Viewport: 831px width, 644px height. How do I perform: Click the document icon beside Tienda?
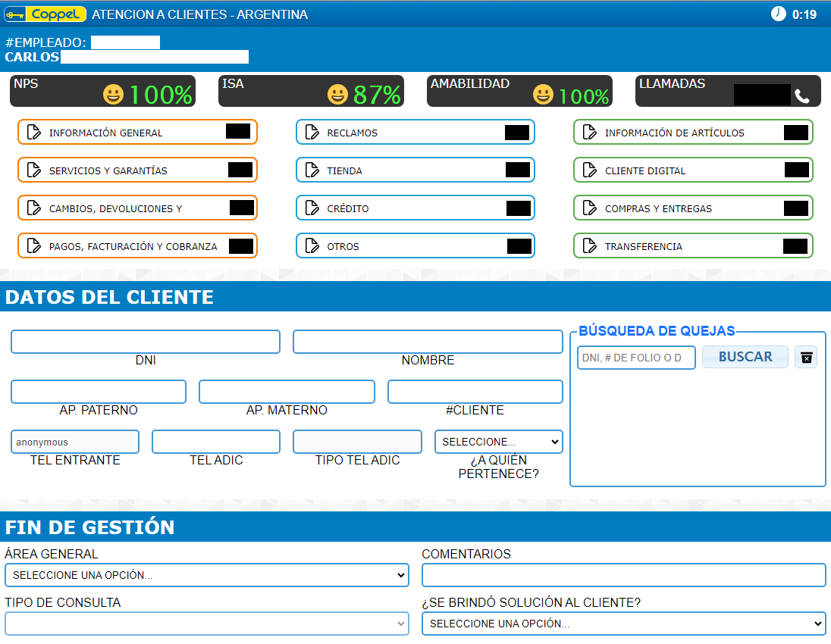[x=312, y=170]
